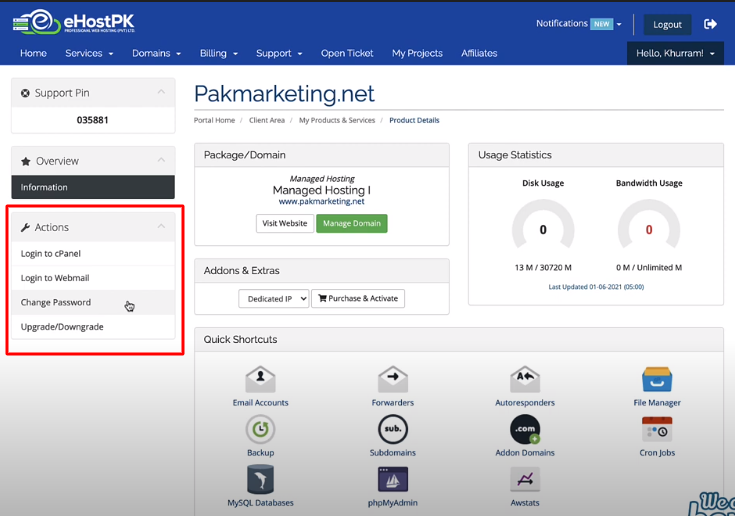This screenshot has width=735, height=516.
Task: Select Information in the Overview sidebar
Action: pyautogui.click(x=93, y=187)
